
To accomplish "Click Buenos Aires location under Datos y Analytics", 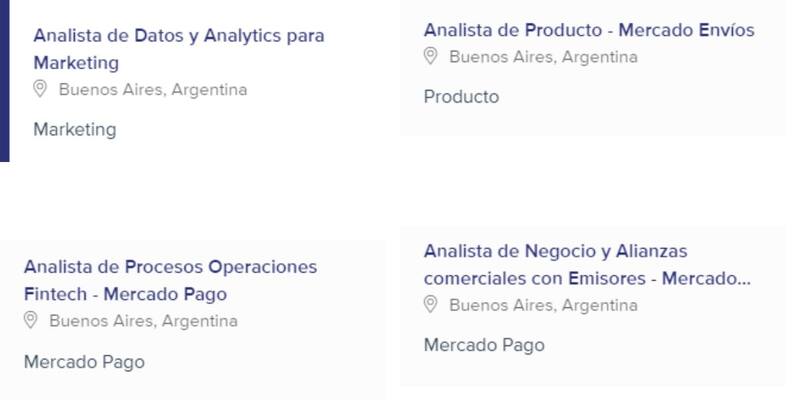I will (x=152, y=89).
